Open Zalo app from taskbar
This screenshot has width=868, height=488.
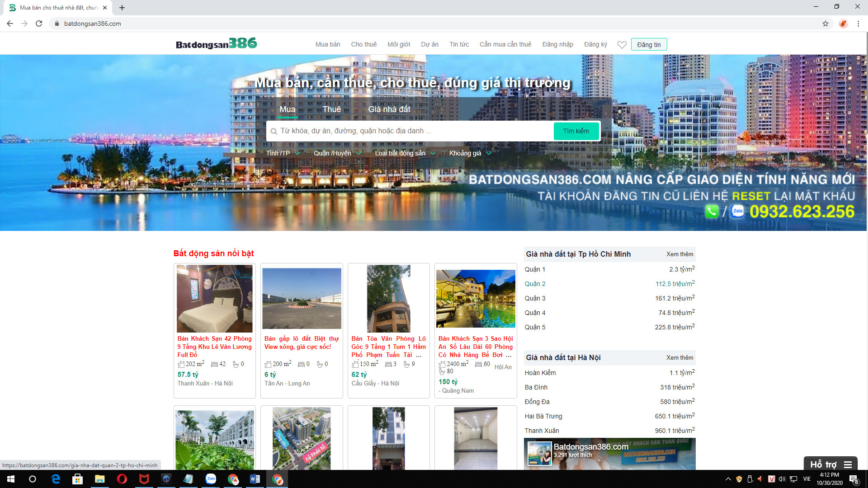(211, 479)
